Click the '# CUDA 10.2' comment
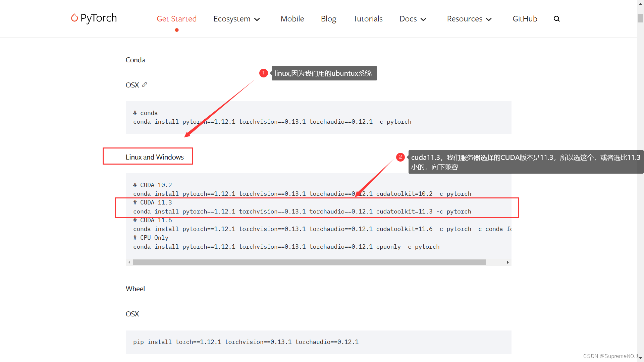 tap(152, 185)
